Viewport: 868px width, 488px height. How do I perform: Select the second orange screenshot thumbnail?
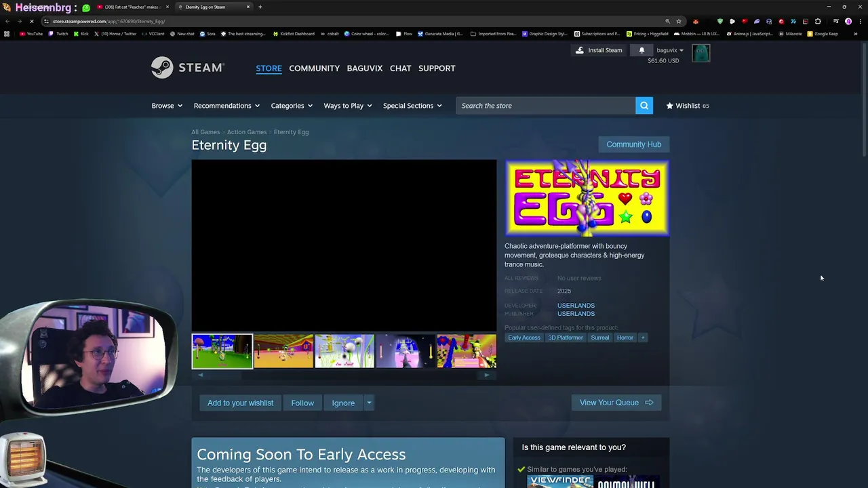[x=283, y=351]
